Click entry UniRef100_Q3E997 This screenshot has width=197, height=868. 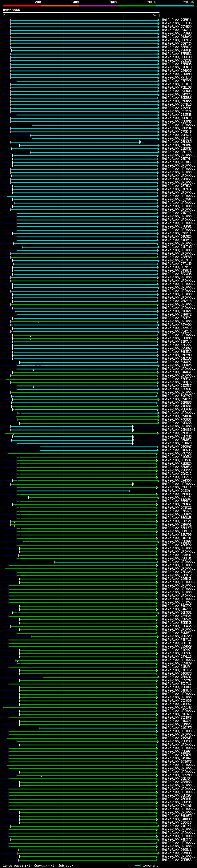177,542
